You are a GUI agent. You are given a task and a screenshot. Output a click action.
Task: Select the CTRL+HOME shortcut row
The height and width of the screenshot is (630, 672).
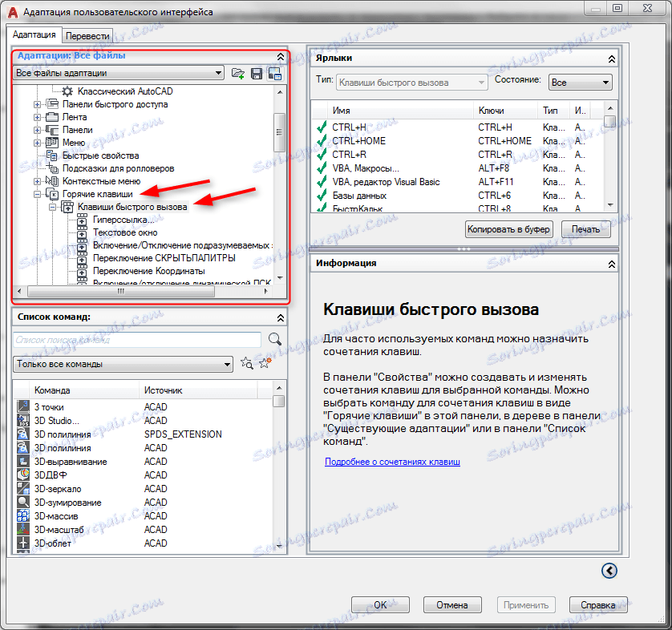pos(457,141)
